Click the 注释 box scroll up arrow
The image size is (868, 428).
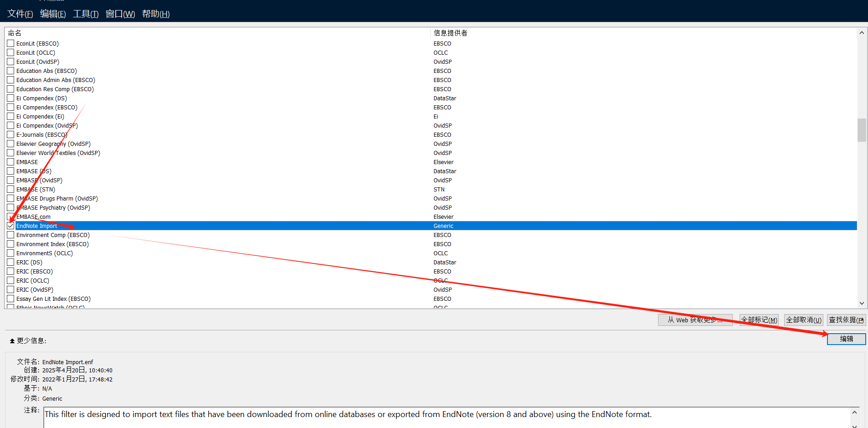[x=854, y=413]
